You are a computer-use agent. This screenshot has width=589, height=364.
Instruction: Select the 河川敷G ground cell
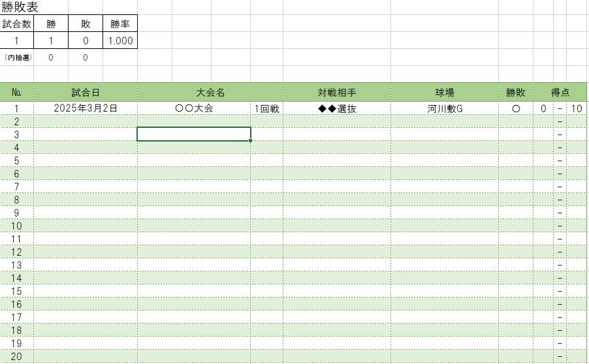tap(445, 108)
